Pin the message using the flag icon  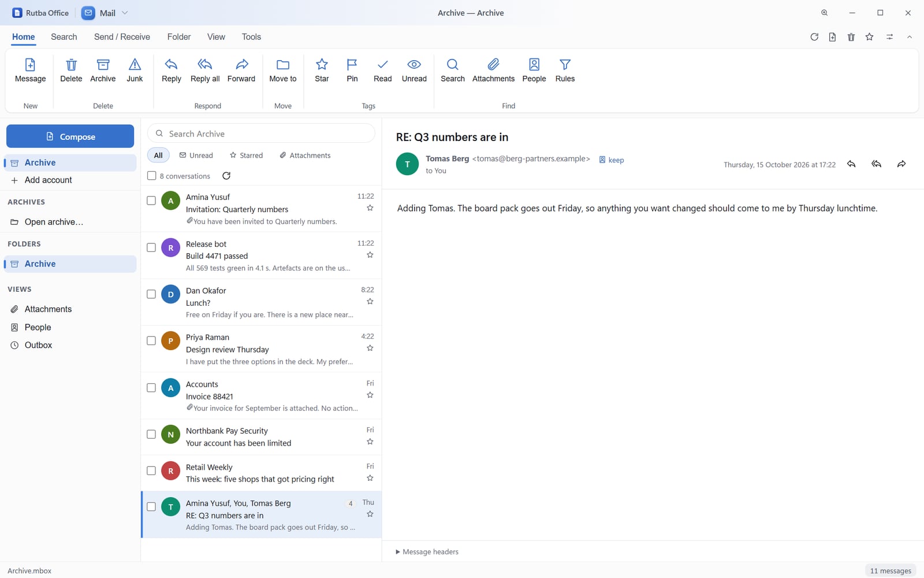tap(352, 71)
